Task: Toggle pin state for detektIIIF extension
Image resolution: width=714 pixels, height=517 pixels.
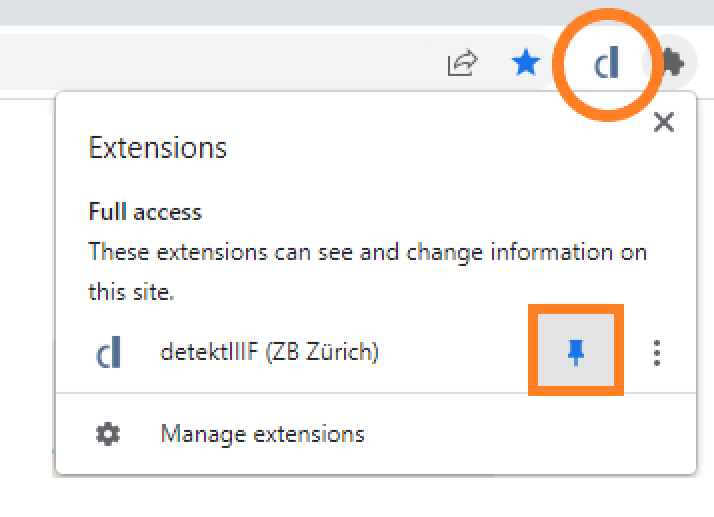Action: [x=576, y=352]
